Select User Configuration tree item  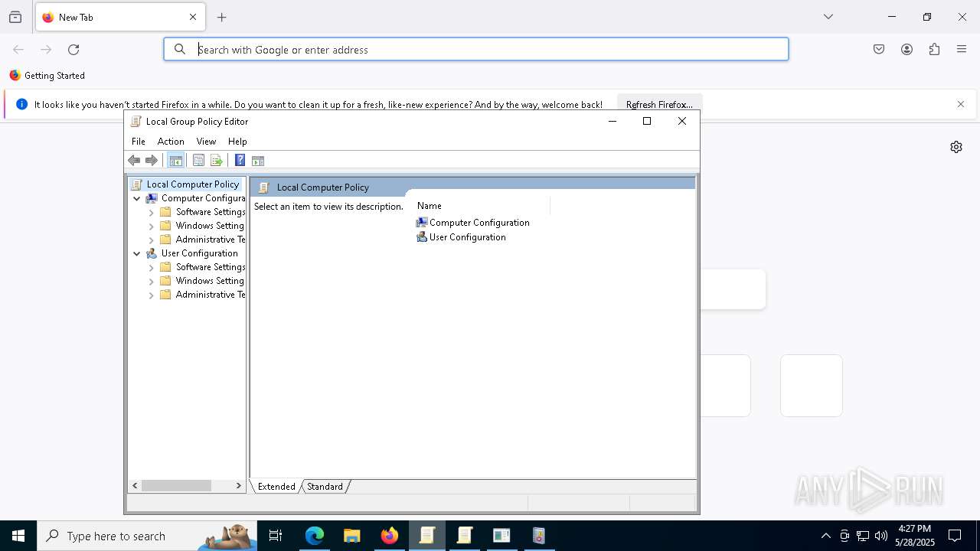click(200, 253)
